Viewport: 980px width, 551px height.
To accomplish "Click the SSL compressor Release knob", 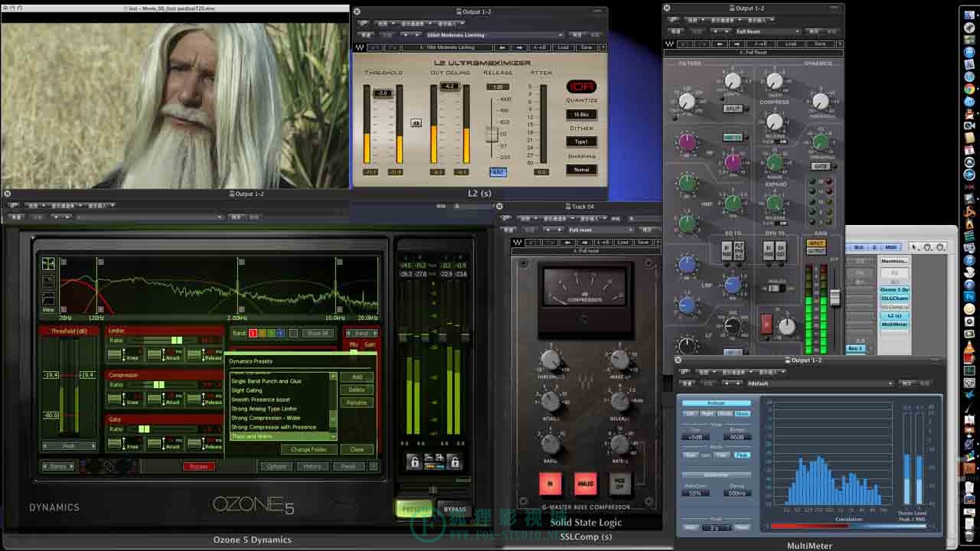I will pos(619,400).
